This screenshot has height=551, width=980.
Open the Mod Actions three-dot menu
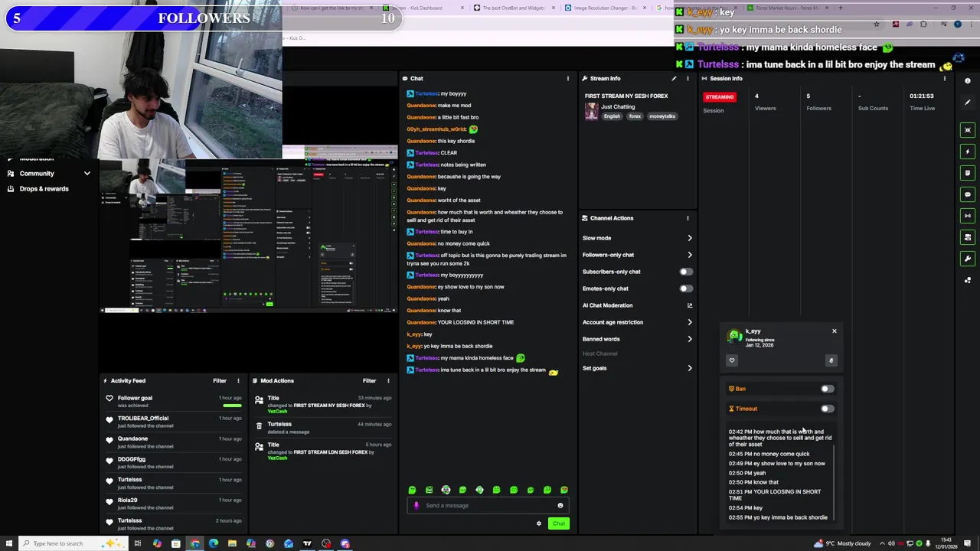click(x=388, y=380)
